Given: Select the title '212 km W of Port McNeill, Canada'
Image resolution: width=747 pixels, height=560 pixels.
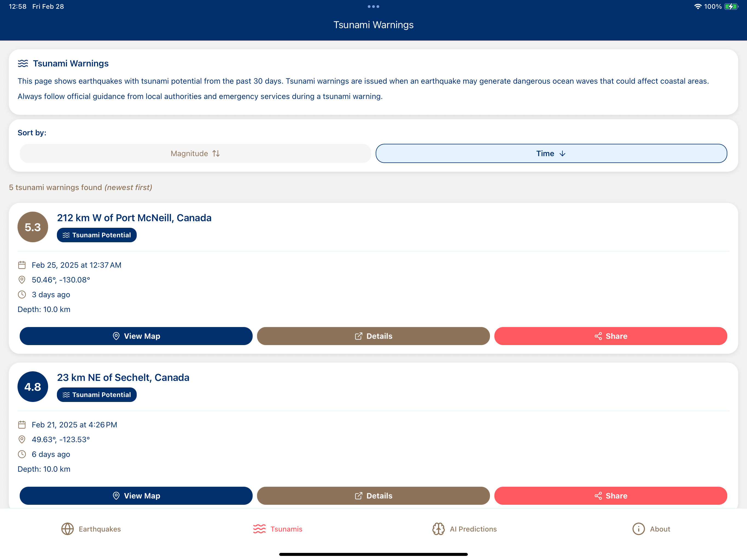Looking at the screenshot, I should pyautogui.click(x=134, y=218).
